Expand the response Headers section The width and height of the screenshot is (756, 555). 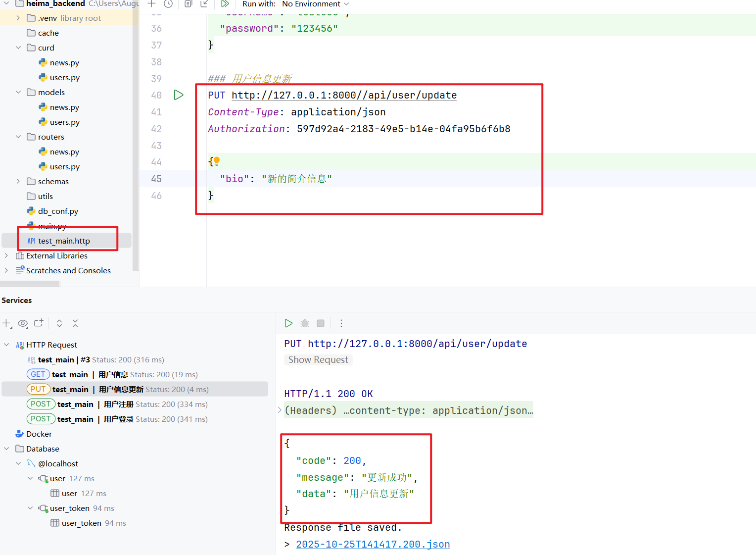coord(280,410)
